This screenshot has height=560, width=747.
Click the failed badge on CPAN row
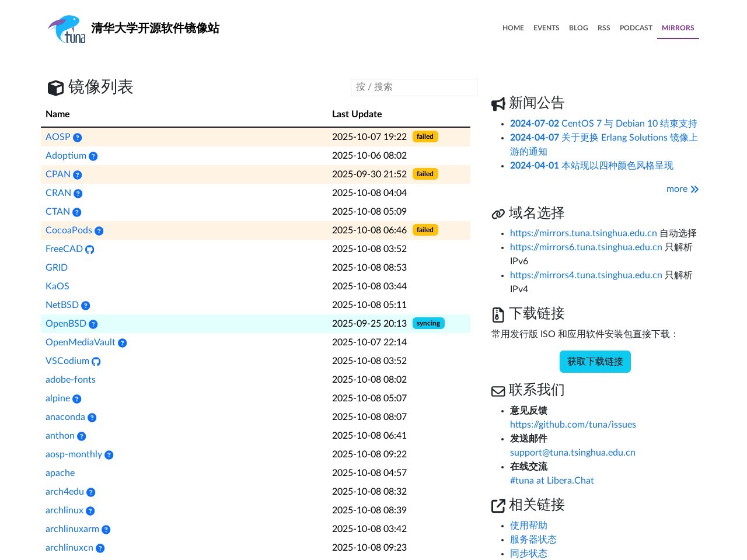coord(425,174)
